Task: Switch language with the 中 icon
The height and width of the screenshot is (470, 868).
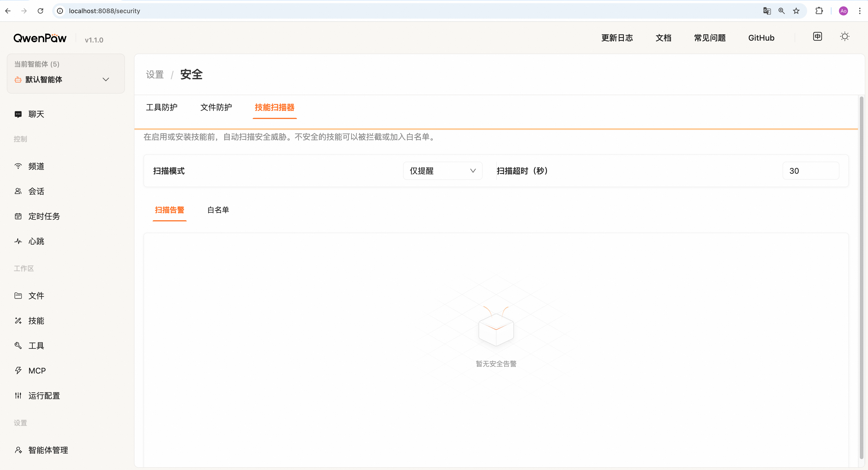Action: (817, 36)
